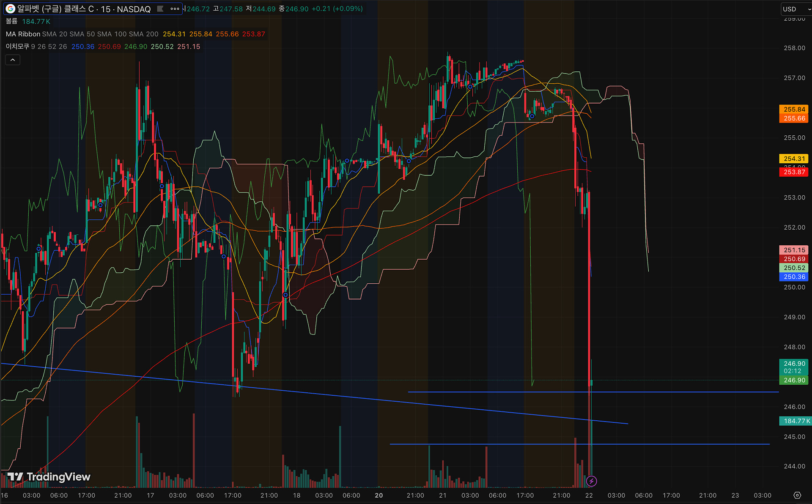Click the 250.36 blue Ichimoku price label
The image size is (812, 504).
click(794, 277)
